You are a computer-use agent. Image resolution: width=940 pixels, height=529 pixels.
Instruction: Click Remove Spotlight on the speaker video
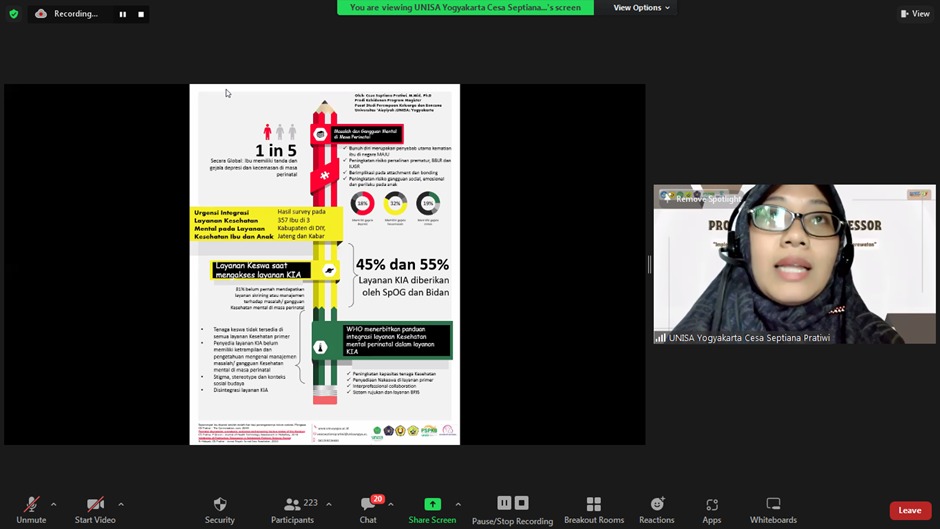click(x=706, y=199)
